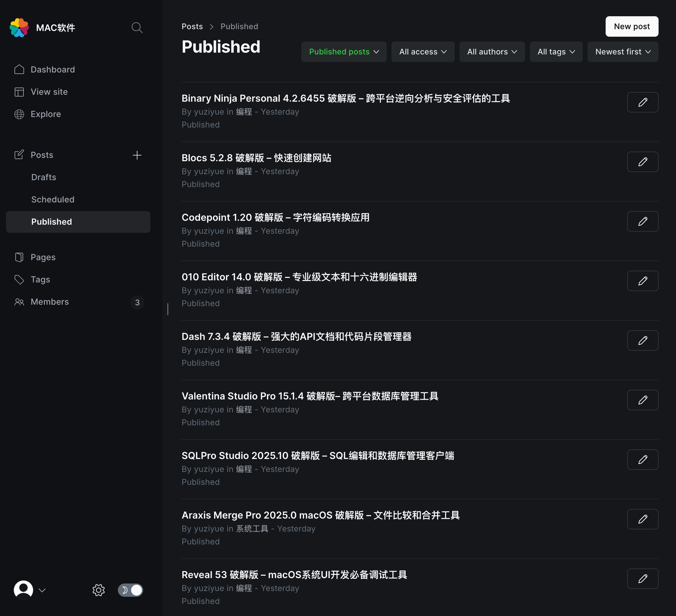
Task: Open Tags via the tag icon
Action: pos(19,279)
